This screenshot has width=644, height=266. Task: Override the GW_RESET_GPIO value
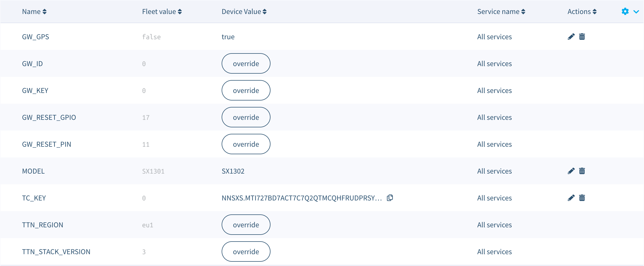click(246, 117)
